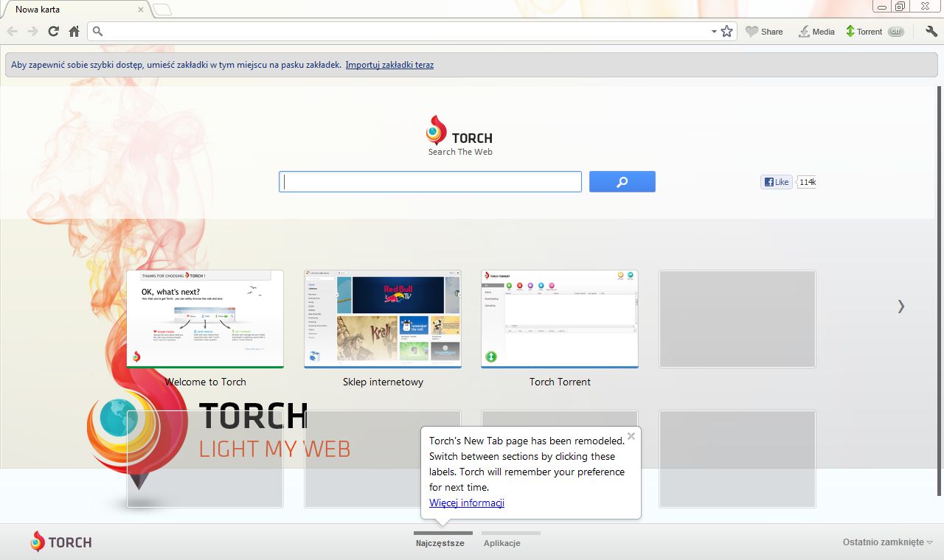This screenshot has height=560, width=944.
Task: Close the remodeled New Tab tooltip
Action: (631, 436)
